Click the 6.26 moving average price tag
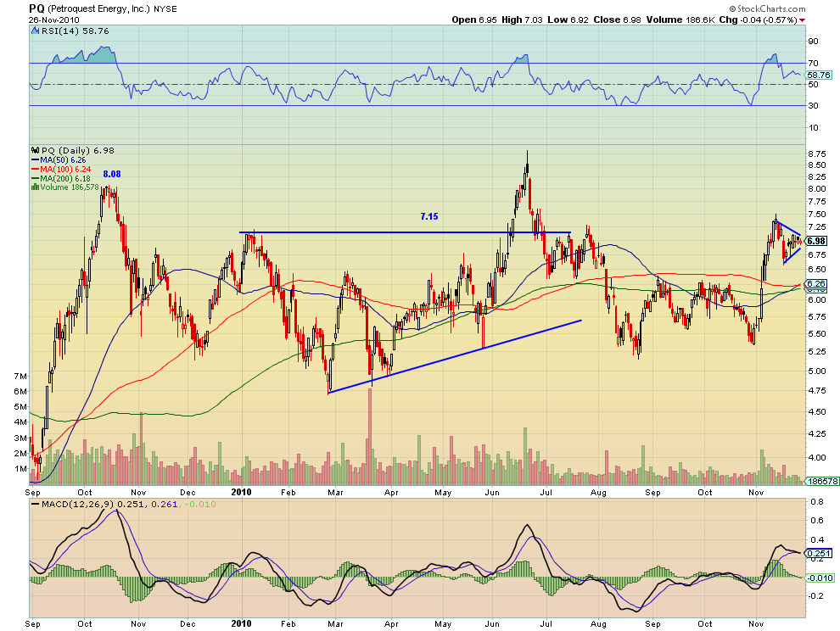The width and height of the screenshot is (840, 631). pyautogui.click(x=816, y=283)
